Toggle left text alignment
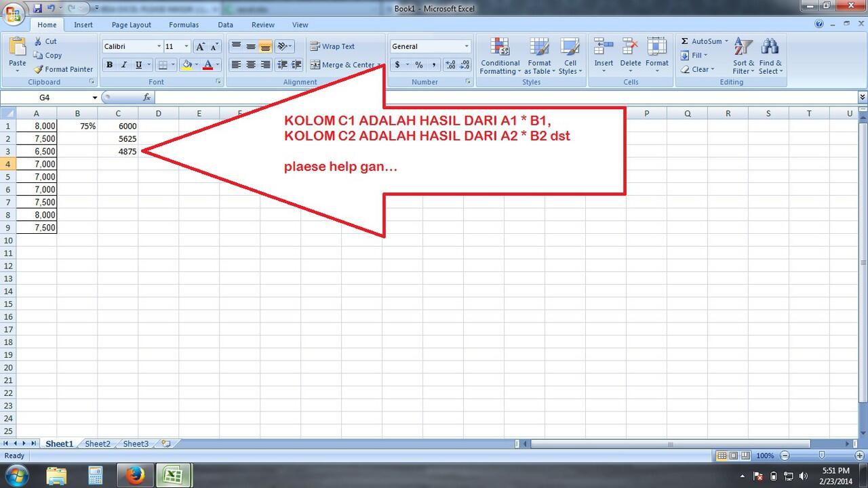Viewport: 868px width, 488px height. 236,65
